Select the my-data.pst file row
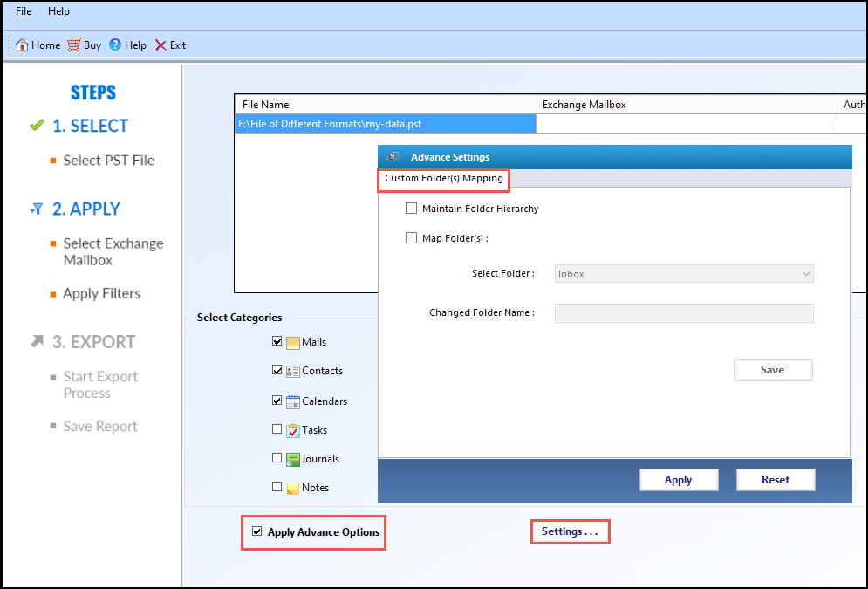The width and height of the screenshot is (868, 589). click(386, 124)
